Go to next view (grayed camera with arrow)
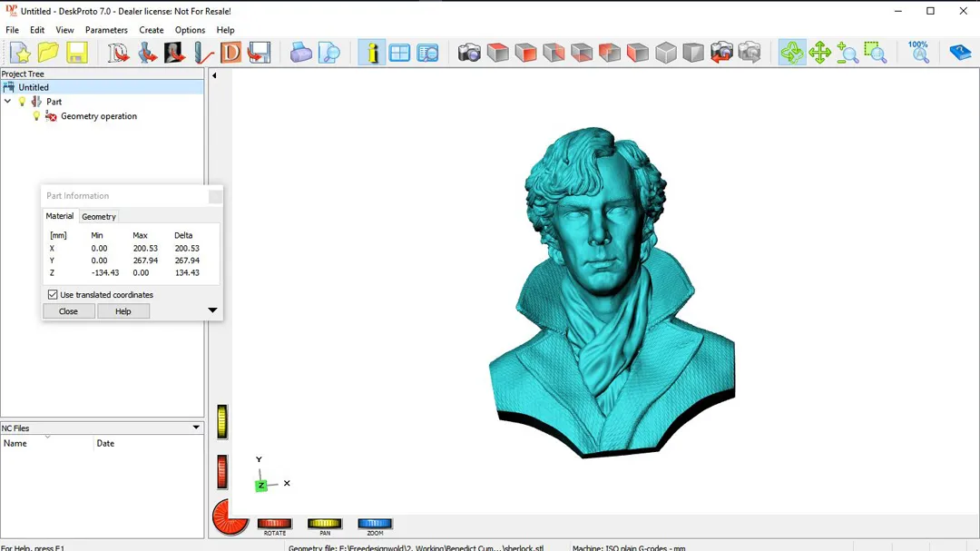This screenshot has width=980, height=551. [x=750, y=53]
